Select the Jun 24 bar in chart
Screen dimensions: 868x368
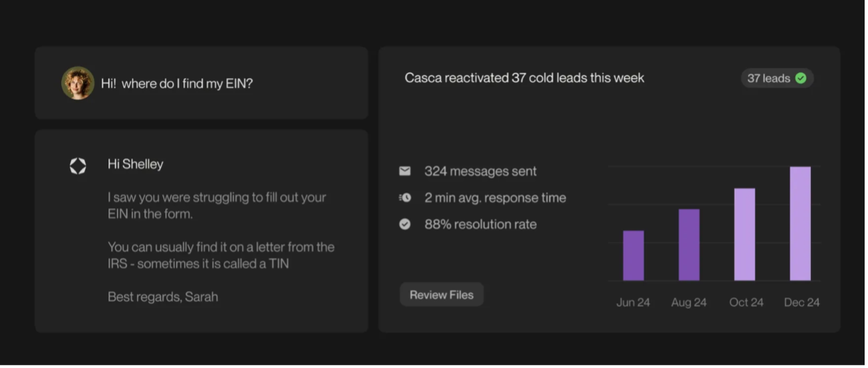(633, 256)
